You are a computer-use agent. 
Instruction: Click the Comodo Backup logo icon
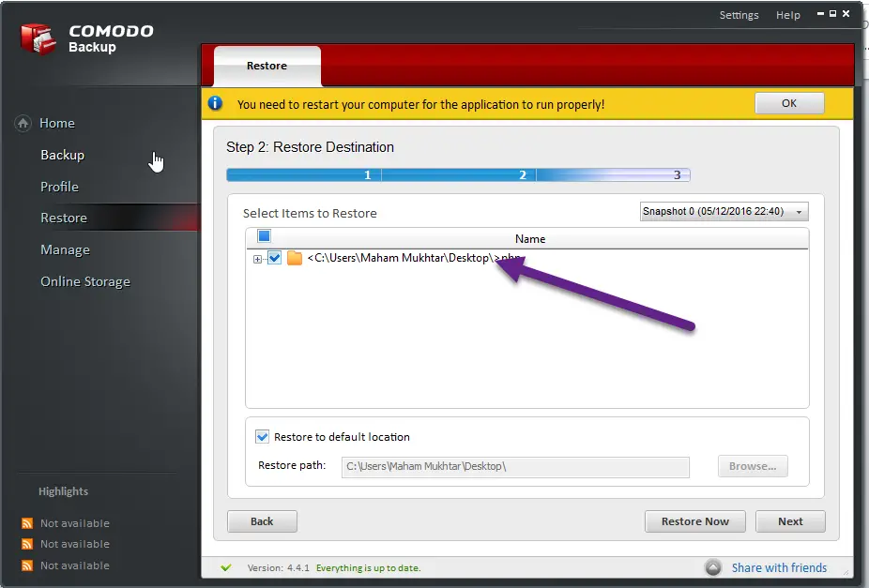pos(38,38)
